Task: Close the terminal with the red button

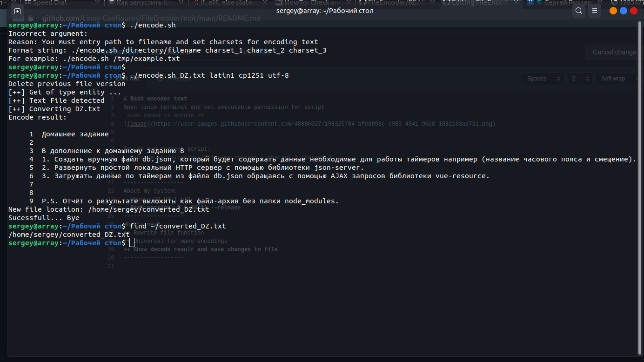Action: [x=634, y=11]
